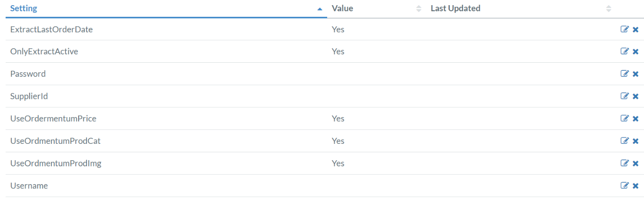Edit the UseOrdmentumProdImg setting
Viewport: 644px width, 201px height.
pyautogui.click(x=624, y=163)
